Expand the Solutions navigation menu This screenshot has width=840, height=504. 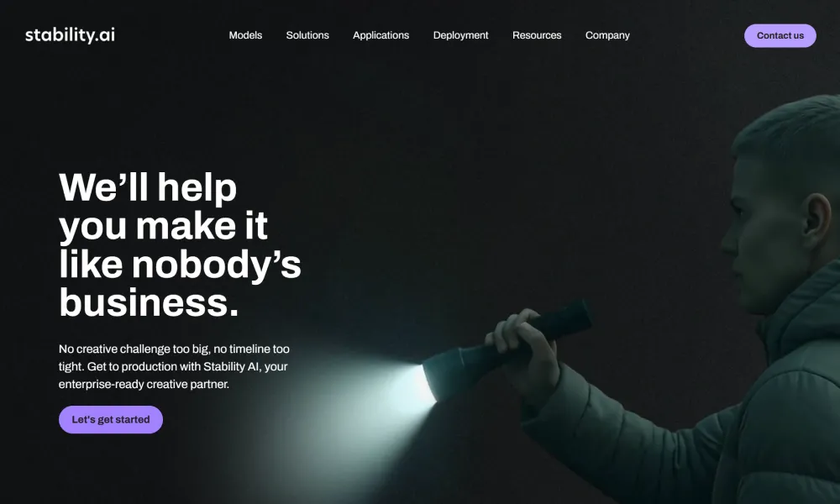(307, 35)
